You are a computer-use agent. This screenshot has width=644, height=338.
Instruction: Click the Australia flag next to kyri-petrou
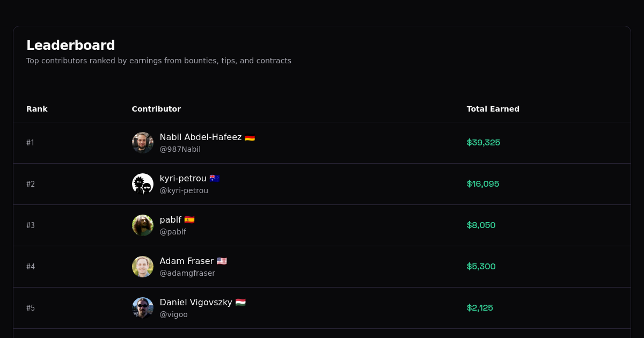pos(214,178)
